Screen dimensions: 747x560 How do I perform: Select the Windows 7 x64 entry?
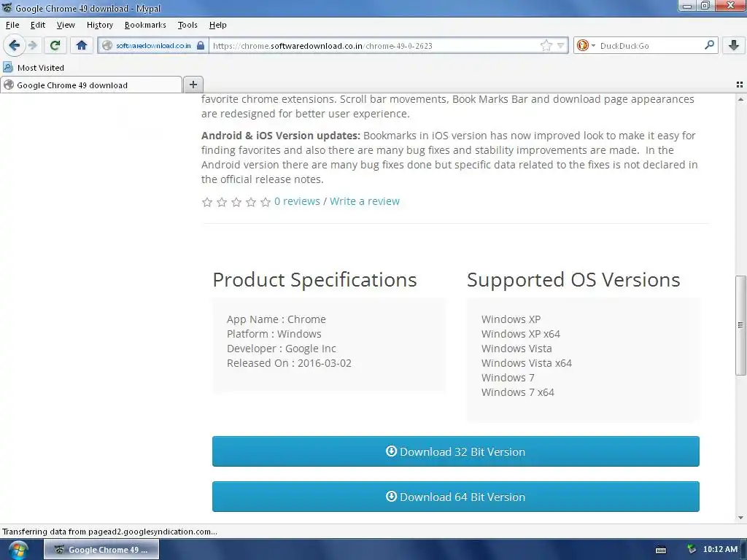click(x=518, y=392)
